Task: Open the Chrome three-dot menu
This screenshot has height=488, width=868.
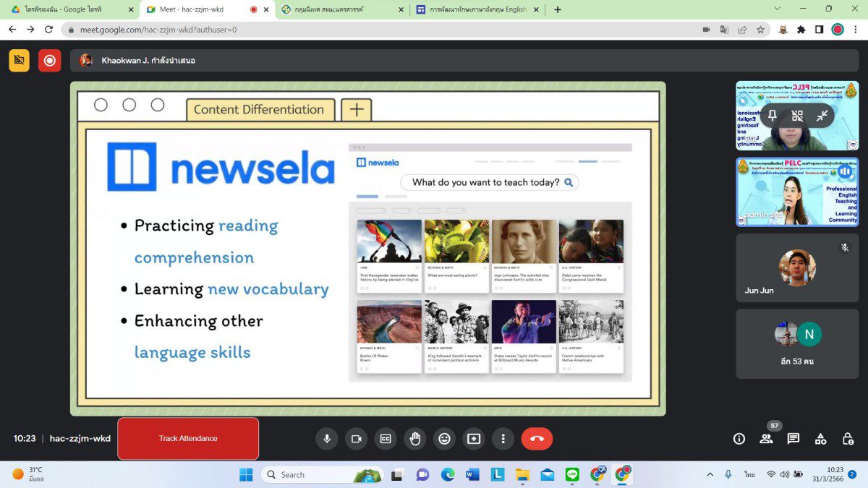Action: [x=855, y=30]
